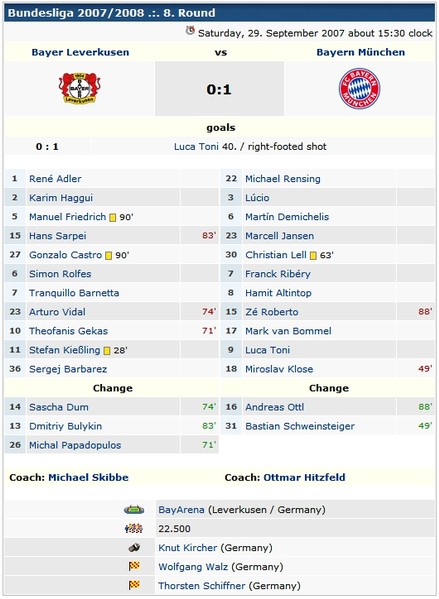Open the BayArena stadium link
This screenshot has height=599, width=439.
coord(181,510)
